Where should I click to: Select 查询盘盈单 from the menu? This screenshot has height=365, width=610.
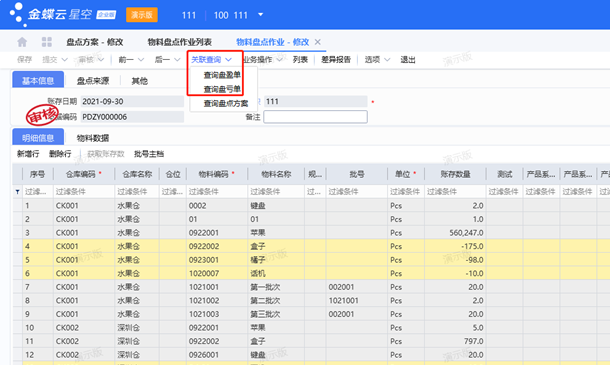222,75
